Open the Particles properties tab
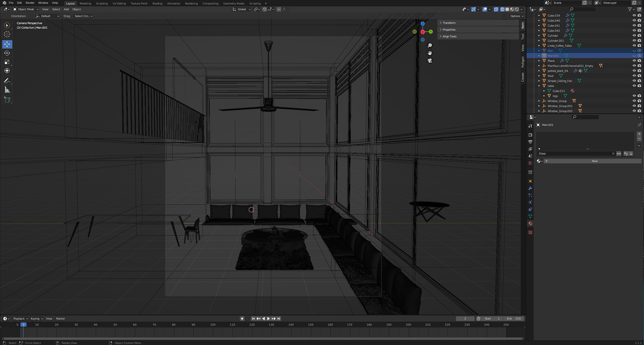The width and height of the screenshot is (644, 345). coord(530,195)
